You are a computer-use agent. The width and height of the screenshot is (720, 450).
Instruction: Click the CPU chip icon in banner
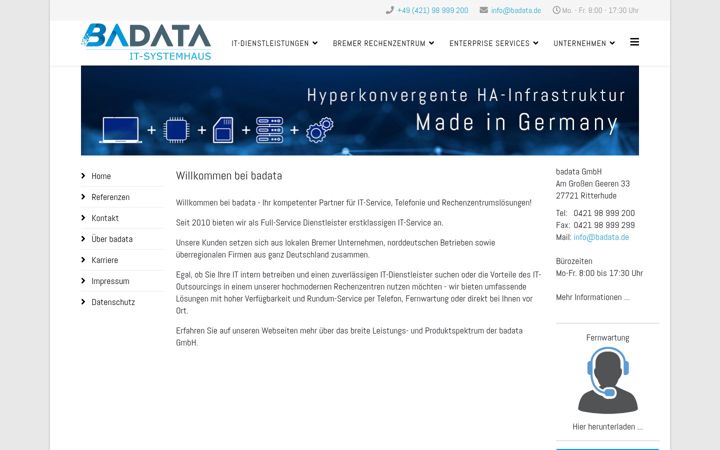[176, 130]
